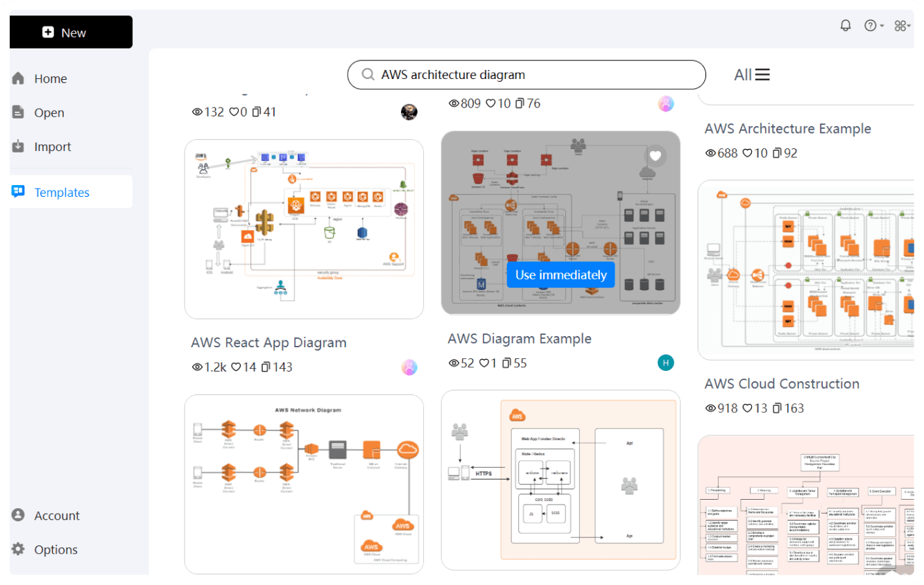Open the help question mark menu

click(873, 26)
